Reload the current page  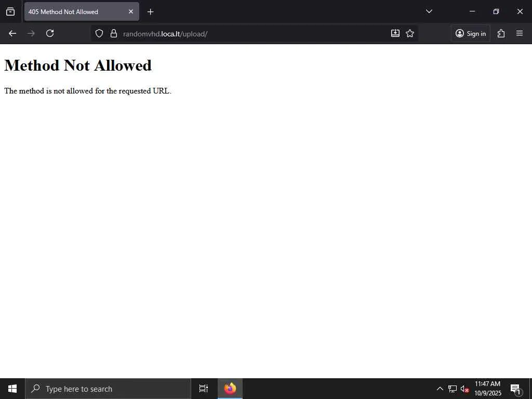pos(50,33)
